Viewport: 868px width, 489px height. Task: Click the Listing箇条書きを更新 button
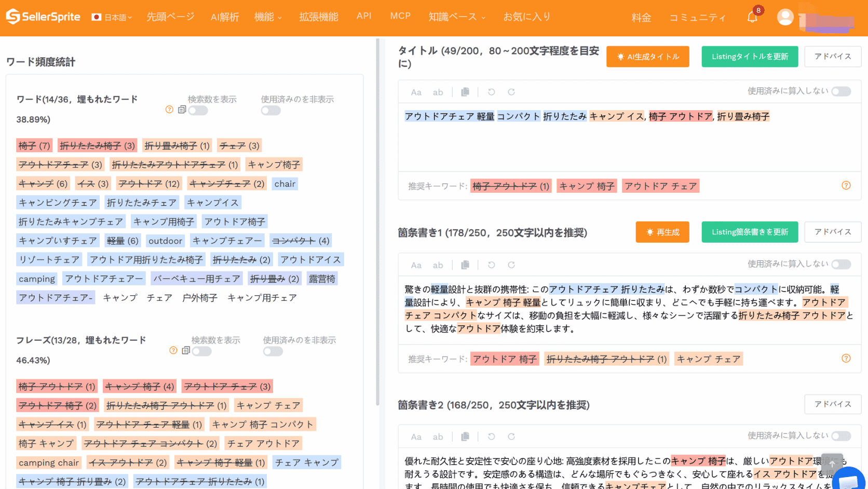750,232
